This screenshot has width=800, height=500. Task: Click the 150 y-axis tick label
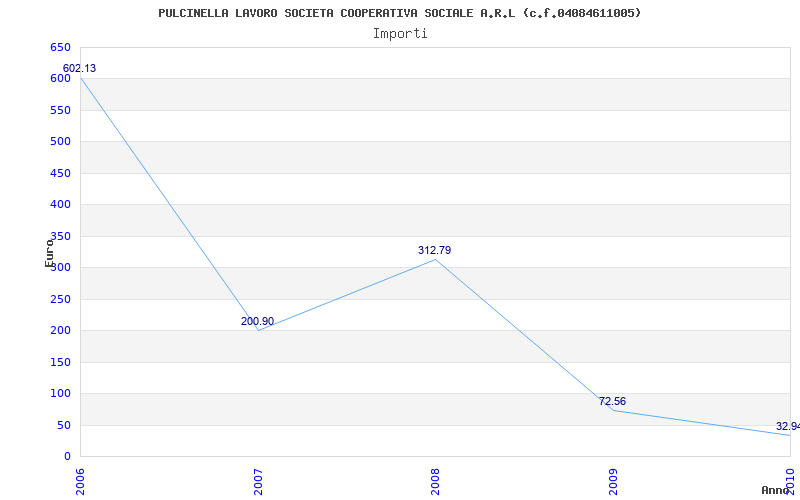pyautogui.click(x=60, y=362)
